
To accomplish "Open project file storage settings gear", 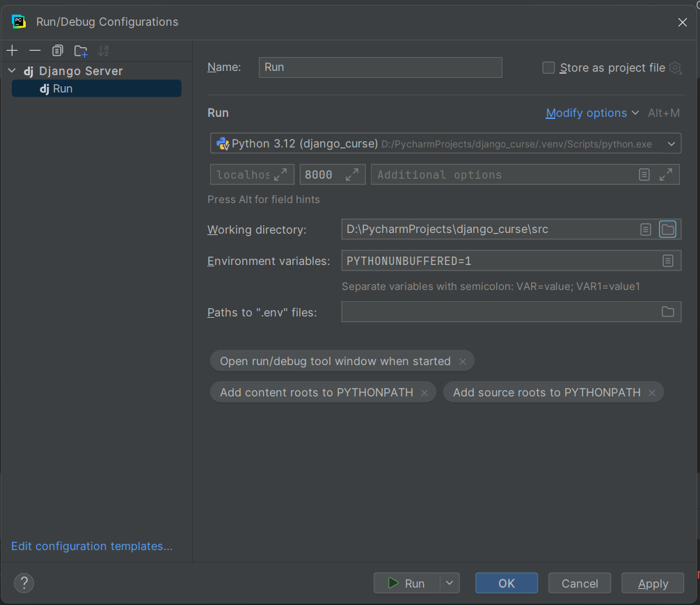I will pyautogui.click(x=676, y=68).
